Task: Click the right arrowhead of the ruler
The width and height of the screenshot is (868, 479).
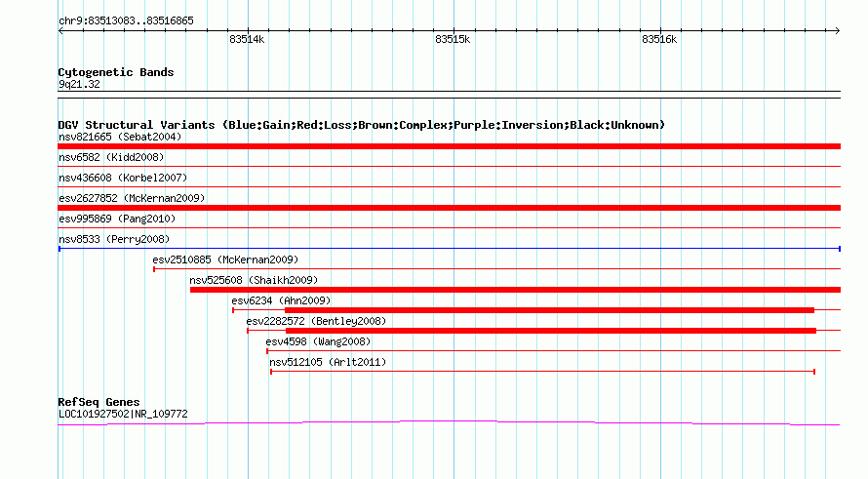Action: (x=838, y=30)
